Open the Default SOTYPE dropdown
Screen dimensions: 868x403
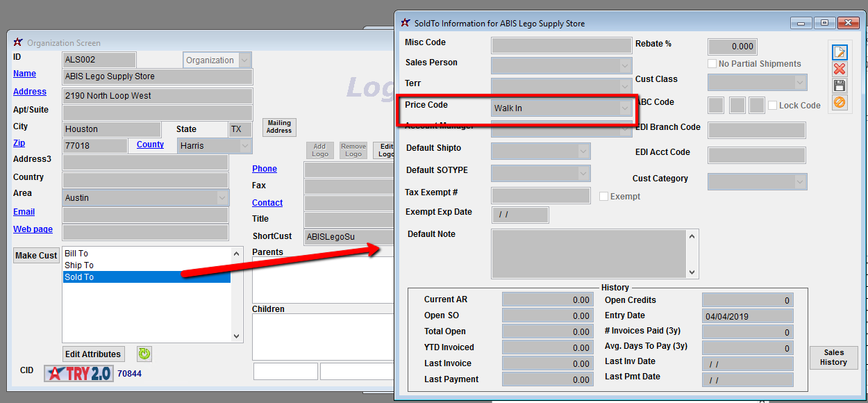pyautogui.click(x=584, y=173)
